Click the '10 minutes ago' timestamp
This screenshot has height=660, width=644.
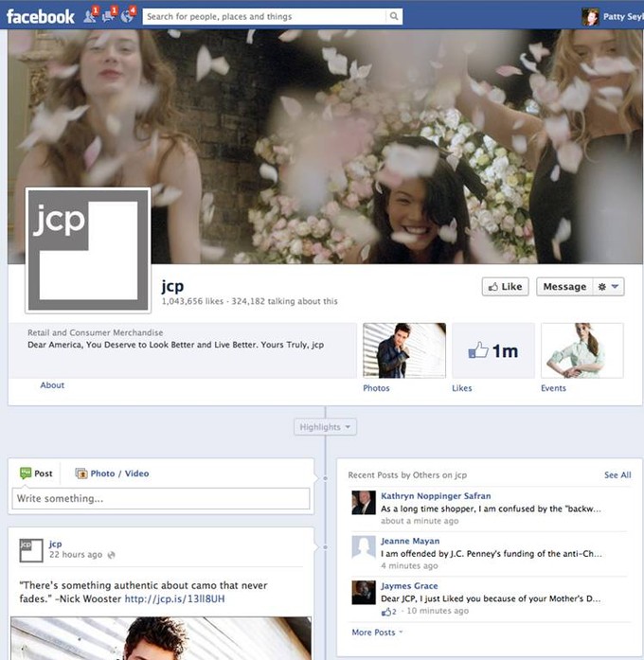pyautogui.click(x=438, y=611)
